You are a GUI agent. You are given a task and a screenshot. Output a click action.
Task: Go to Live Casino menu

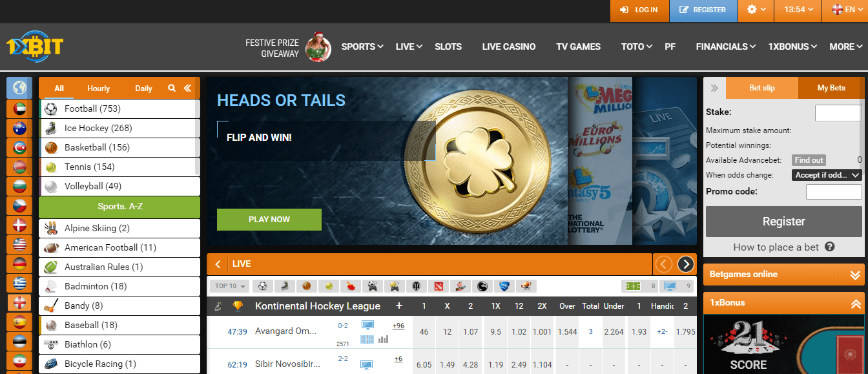509,47
